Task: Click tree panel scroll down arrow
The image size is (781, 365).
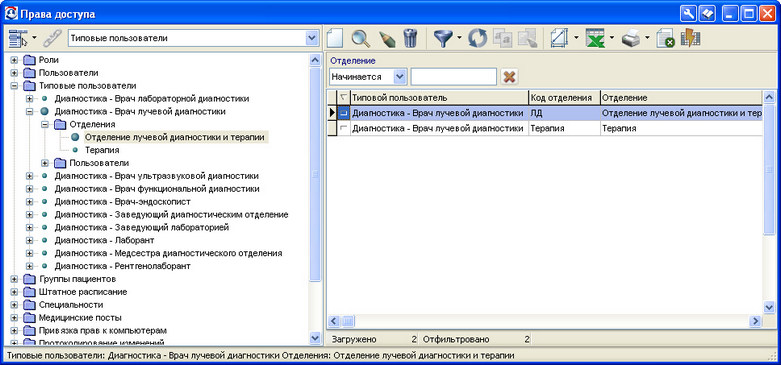Action: click(x=315, y=338)
